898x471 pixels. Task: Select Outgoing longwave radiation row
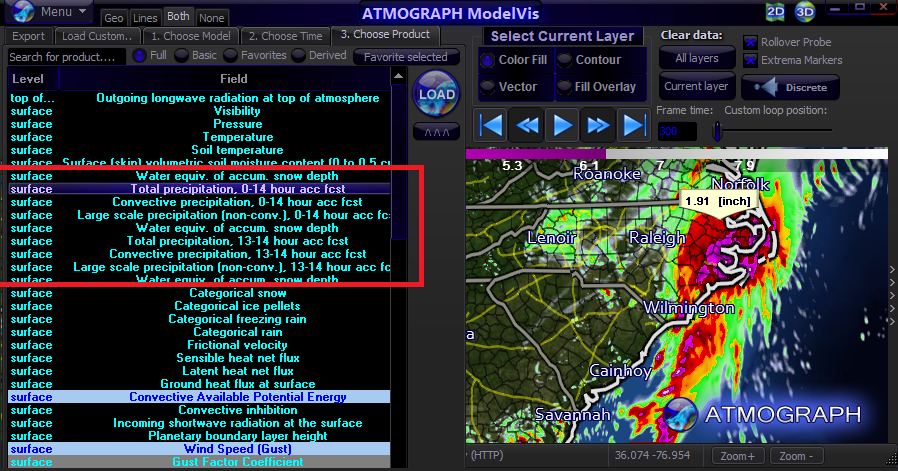coord(199,98)
